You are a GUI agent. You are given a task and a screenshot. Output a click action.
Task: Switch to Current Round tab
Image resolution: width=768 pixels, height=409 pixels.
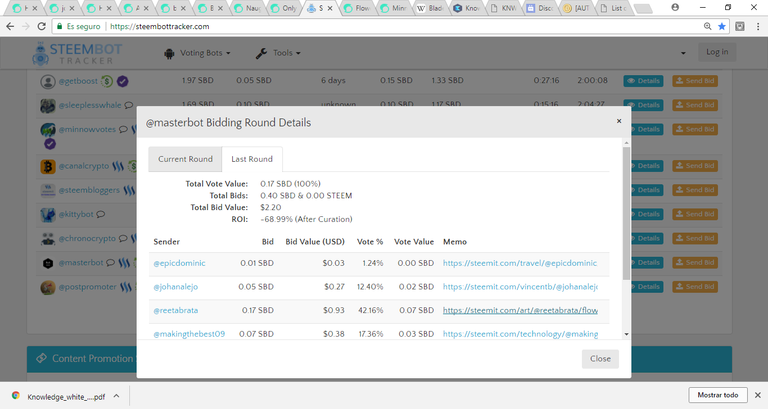[185, 159]
